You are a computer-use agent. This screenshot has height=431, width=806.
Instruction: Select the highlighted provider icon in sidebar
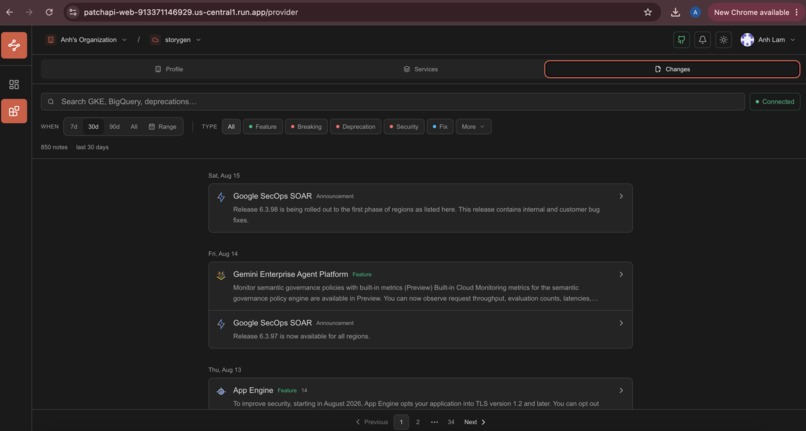click(14, 111)
